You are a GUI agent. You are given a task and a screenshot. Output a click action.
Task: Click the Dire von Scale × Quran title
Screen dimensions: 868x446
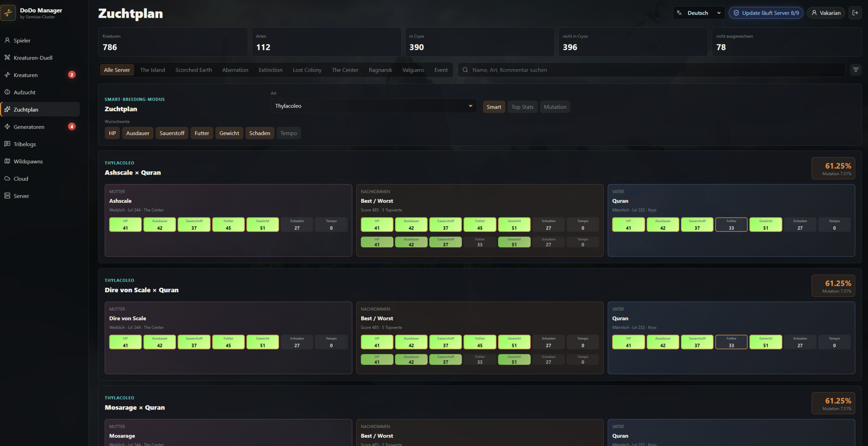[142, 290]
